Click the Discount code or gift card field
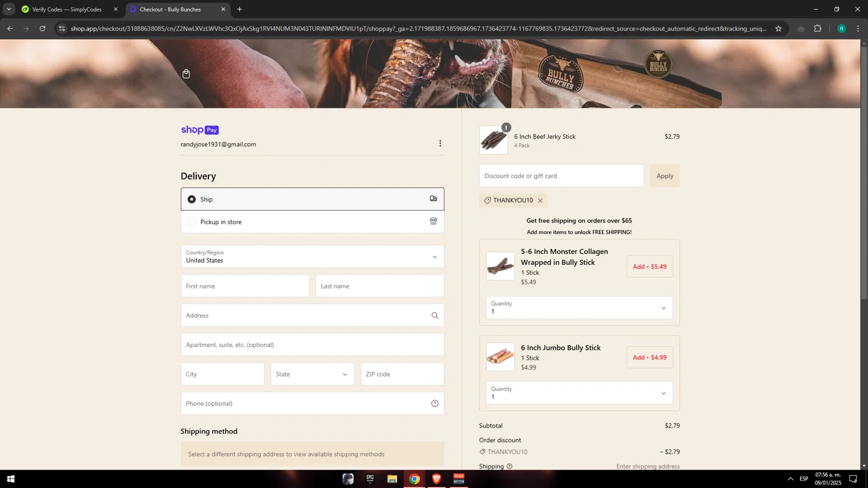 click(561, 176)
